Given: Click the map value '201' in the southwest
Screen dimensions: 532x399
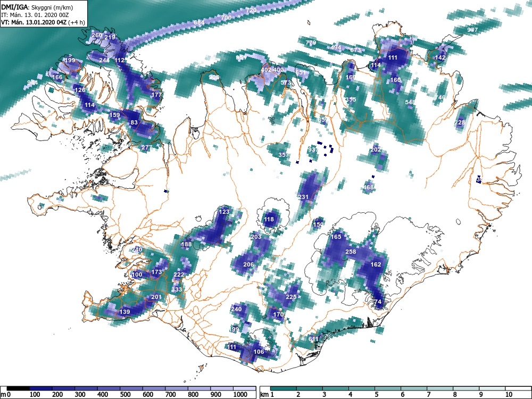Looking at the screenshot, I should [156, 297].
